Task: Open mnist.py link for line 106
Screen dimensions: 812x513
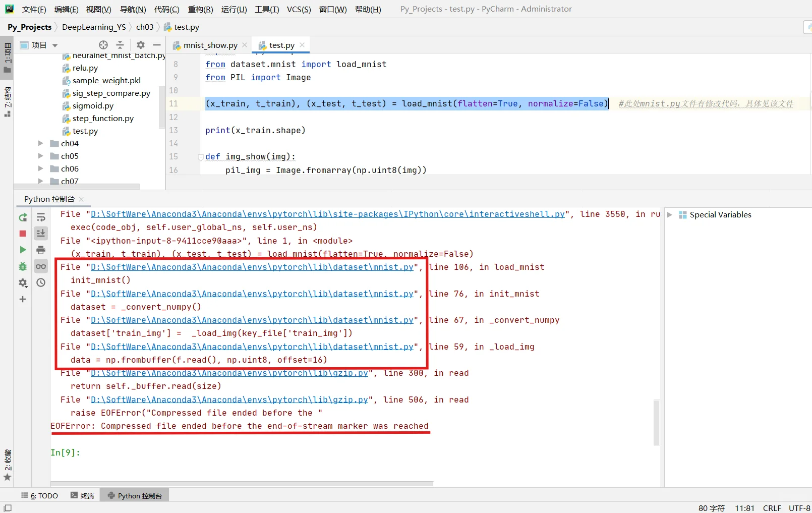Action: [x=252, y=267]
